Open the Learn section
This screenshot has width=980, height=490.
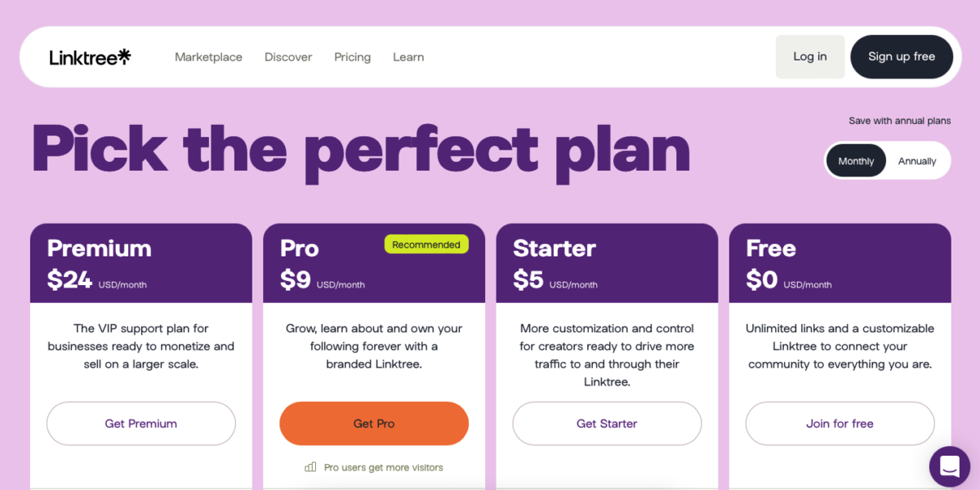[x=408, y=56]
